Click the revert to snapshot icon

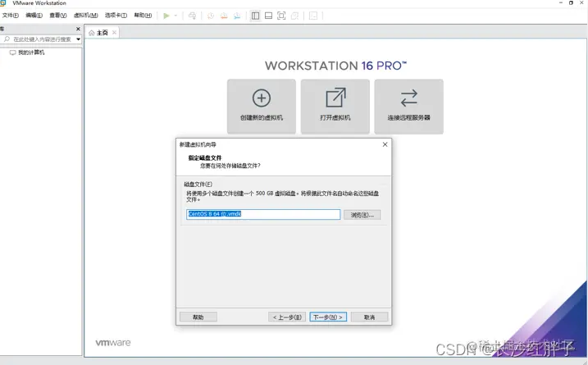[224, 16]
